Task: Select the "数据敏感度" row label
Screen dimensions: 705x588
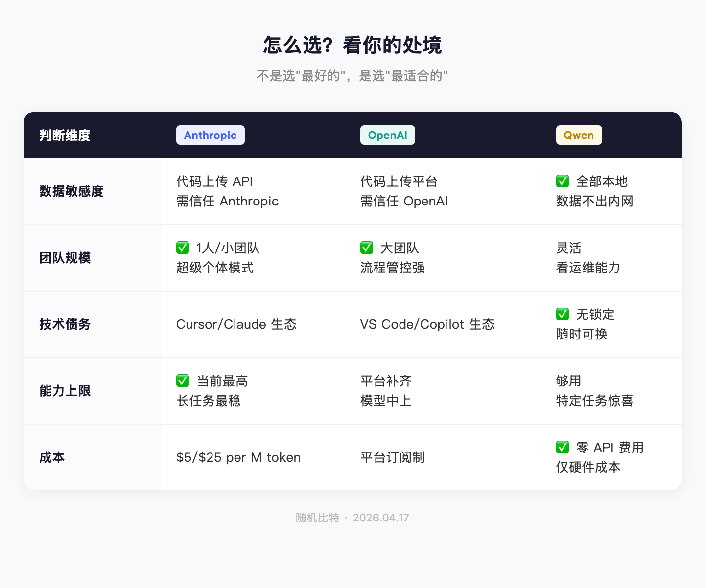Action: [x=71, y=191]
